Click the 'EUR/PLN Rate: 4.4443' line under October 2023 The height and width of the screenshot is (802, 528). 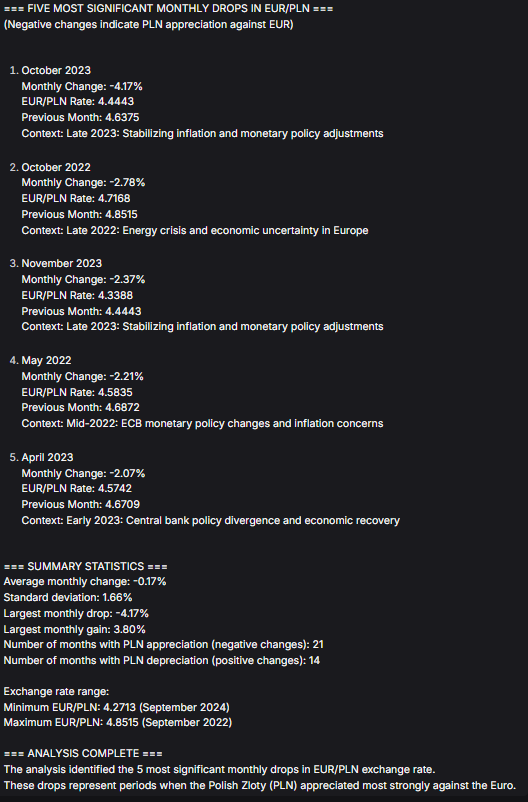(x=78, y=102)
